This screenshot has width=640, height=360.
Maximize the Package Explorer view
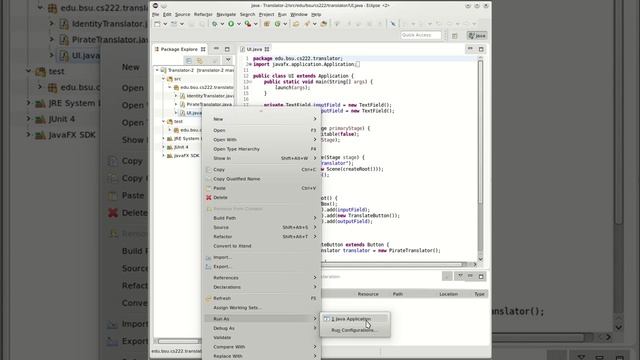pos(227,49)
